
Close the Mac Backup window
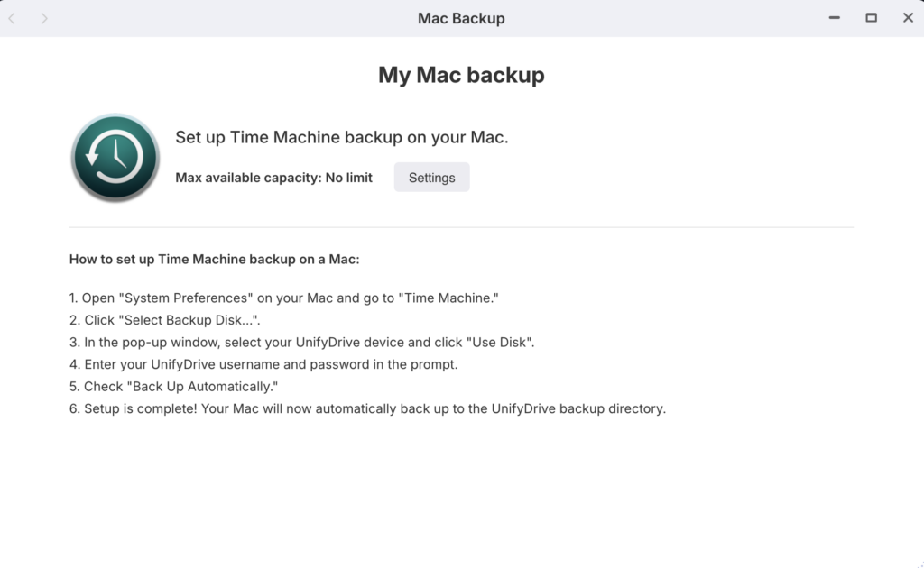tap(908, 18)
